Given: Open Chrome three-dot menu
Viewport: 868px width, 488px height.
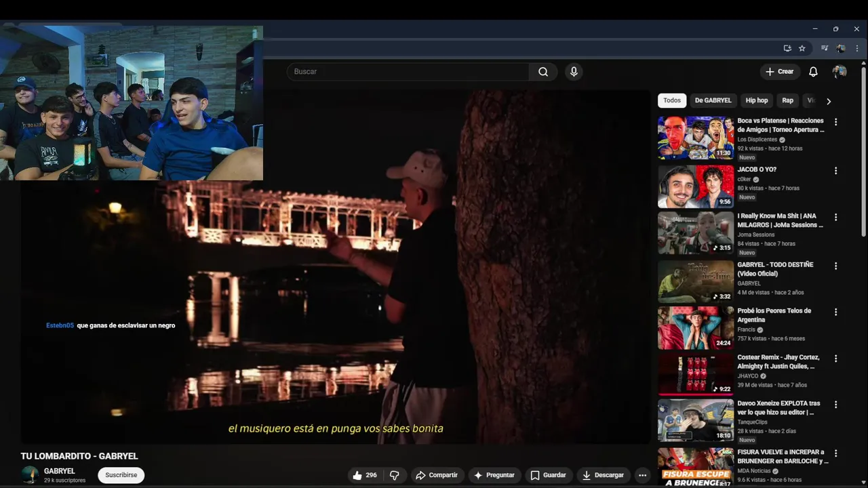Looking at the screenshot, I should coord(857,48).
